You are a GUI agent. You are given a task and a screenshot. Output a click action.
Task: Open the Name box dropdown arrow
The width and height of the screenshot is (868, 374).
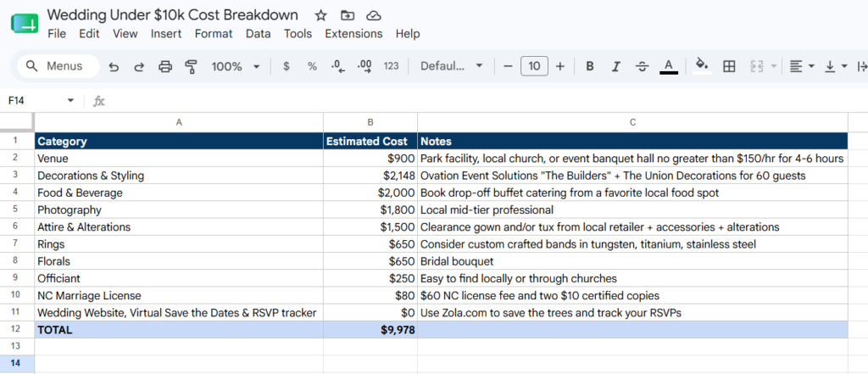coord(70,101)
